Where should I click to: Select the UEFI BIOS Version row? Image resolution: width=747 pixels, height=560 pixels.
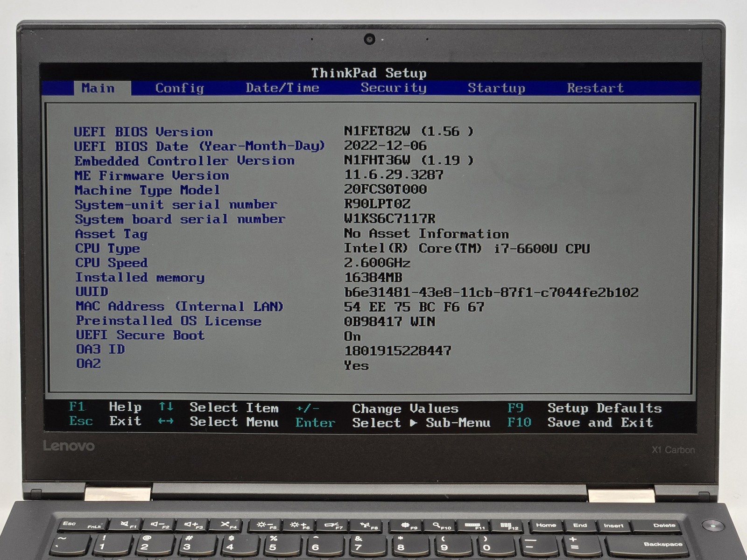(x=274, y=132)
